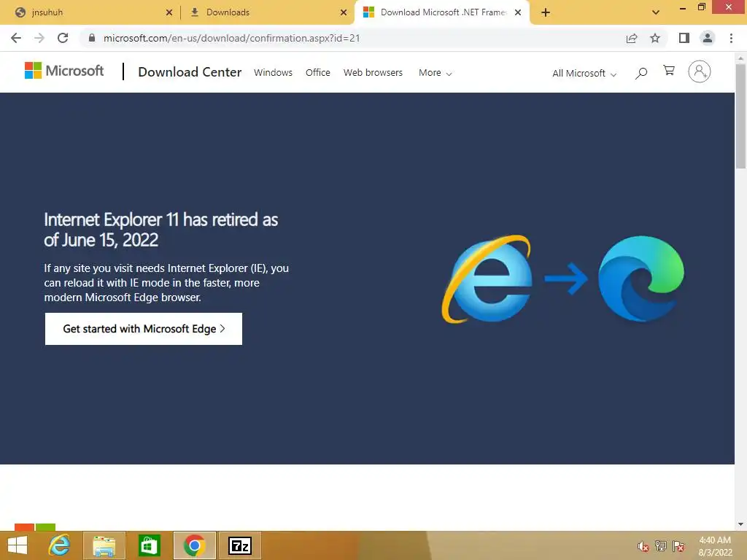747x560 pixels.
Task: Bookmark this page with the star icon
Action: (655, 38)
